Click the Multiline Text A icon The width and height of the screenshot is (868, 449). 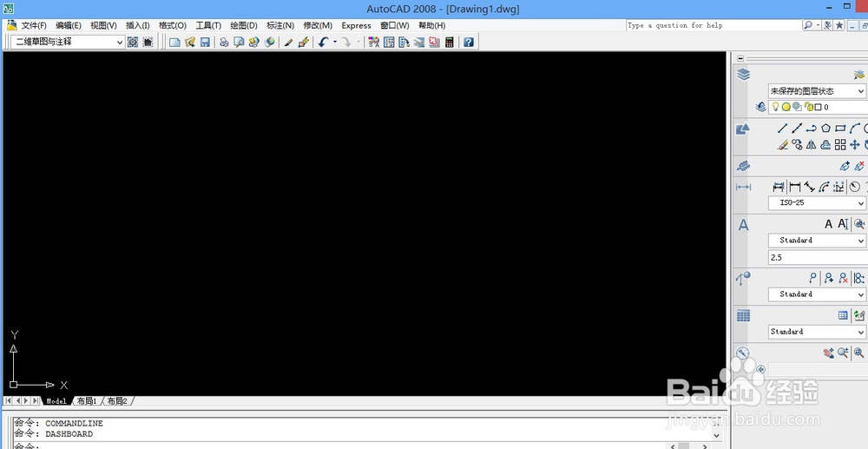point(828,224)
